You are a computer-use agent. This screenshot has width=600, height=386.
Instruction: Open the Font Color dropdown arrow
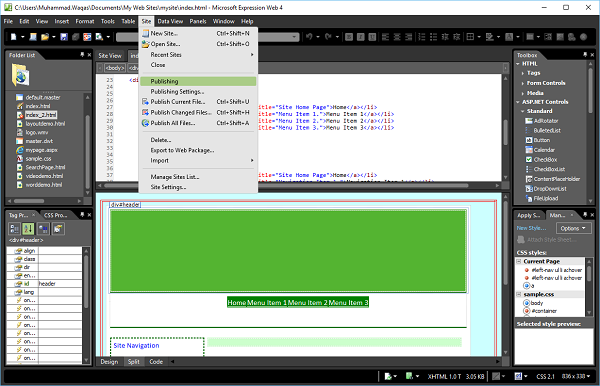(x=518, y=37)
